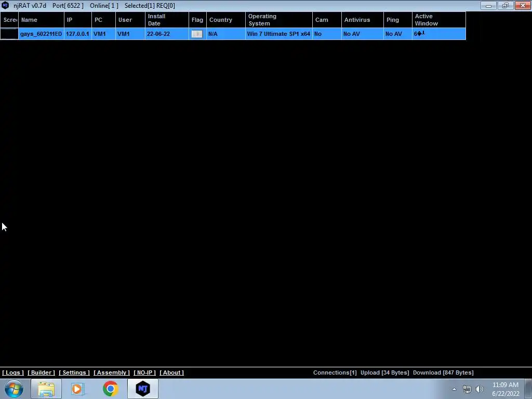Open the volume tray icon

[x=479, y=389]
